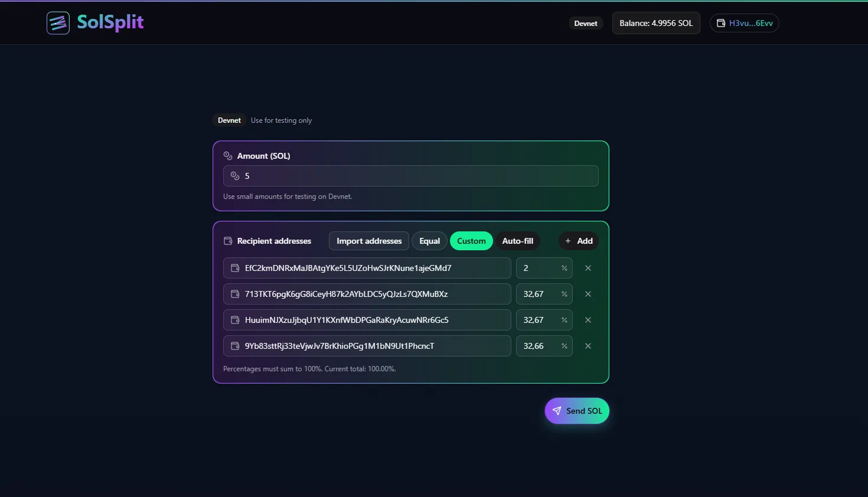868x497 pixels.
Task: Edit the 9Yb83stt... recipient address field
Action: tap(367, 346)
